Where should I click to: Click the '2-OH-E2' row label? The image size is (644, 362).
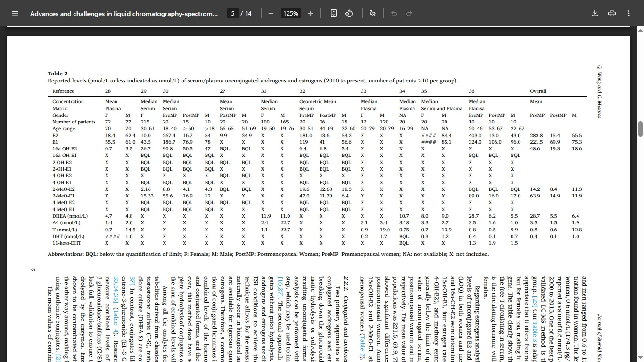pyautogui.click(x=62, y=163)
